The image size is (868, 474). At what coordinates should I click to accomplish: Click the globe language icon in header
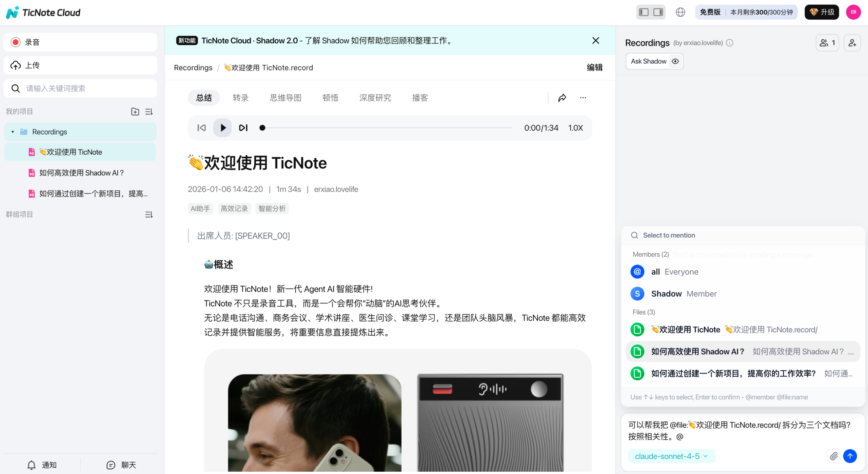(680, 12)
